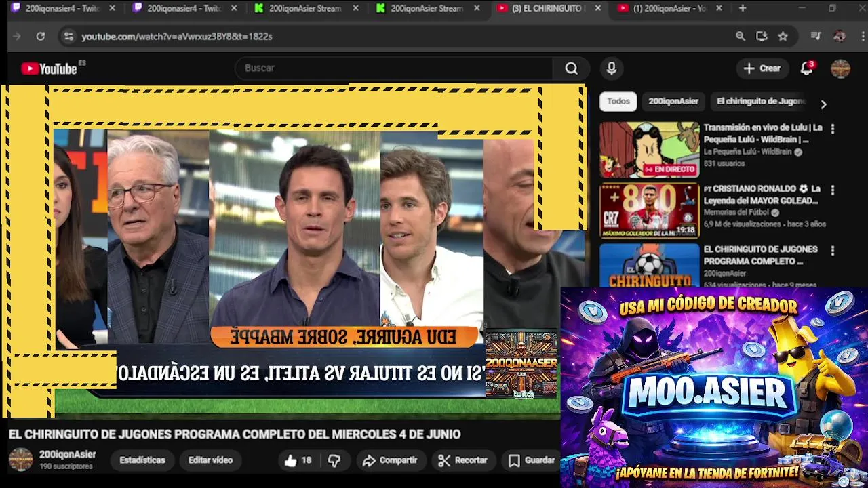
Task: Open the Transmisión en vivo de Lulu title
Action: coord(763,134)
